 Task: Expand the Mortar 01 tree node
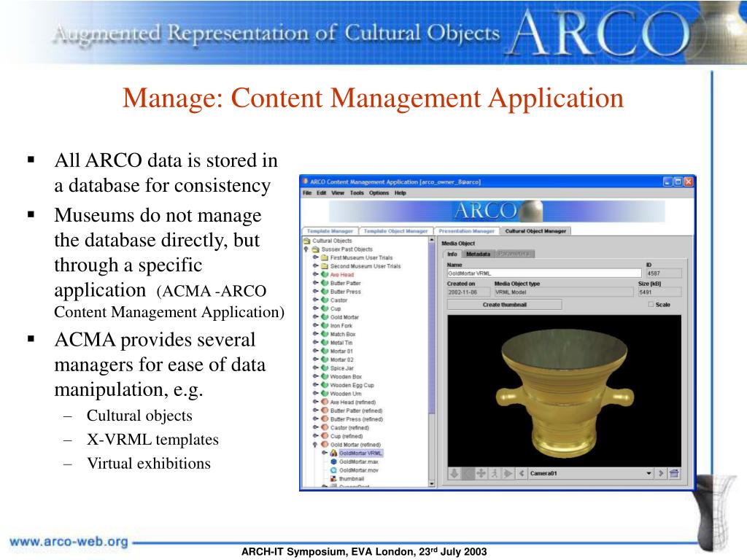click(x=315, y=351)
